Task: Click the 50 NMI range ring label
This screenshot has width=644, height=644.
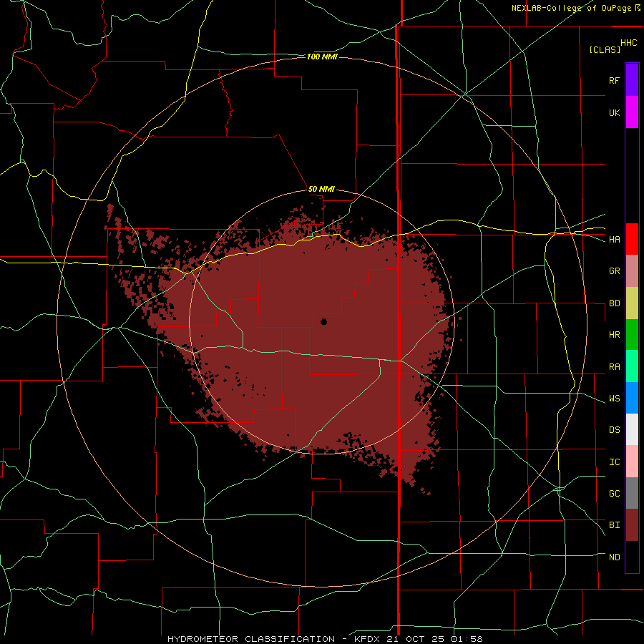Action: click(321, 190)
